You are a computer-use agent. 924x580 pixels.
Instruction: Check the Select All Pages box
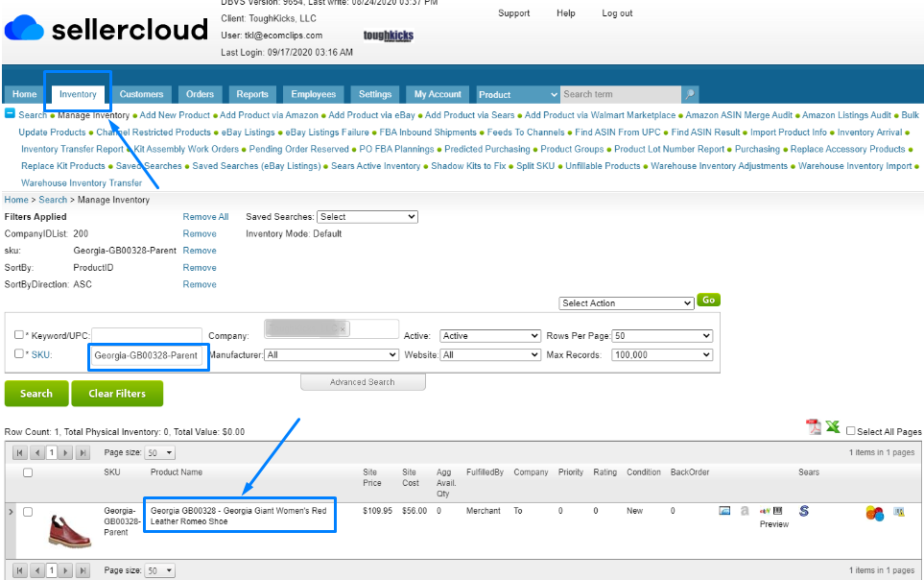pos(850,431)
